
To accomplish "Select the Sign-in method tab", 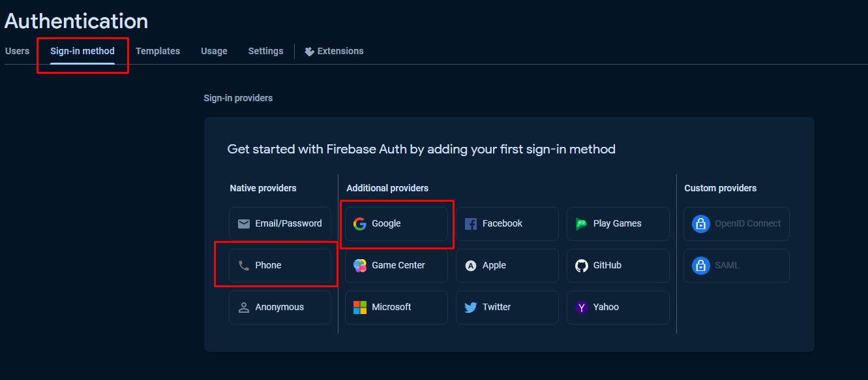I will click(x=82, y=51).
